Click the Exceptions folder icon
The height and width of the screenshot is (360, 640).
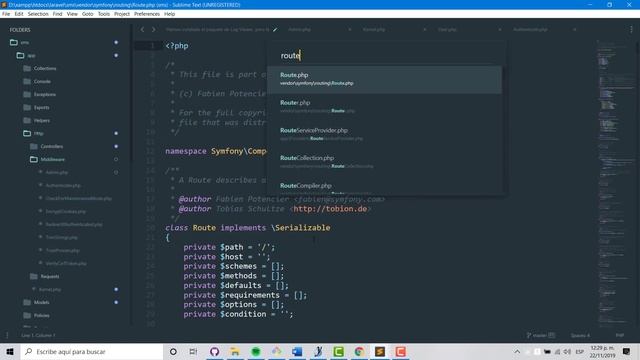point(27,95)
